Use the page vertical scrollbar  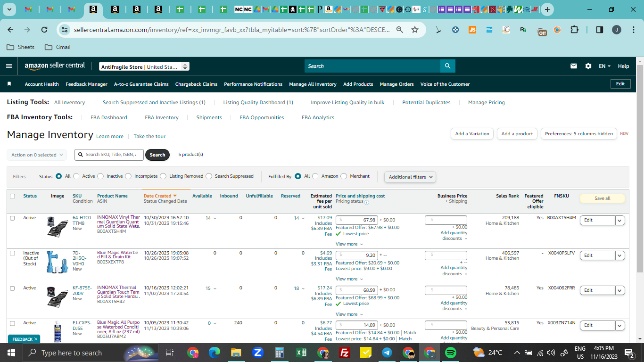point(640,169)
